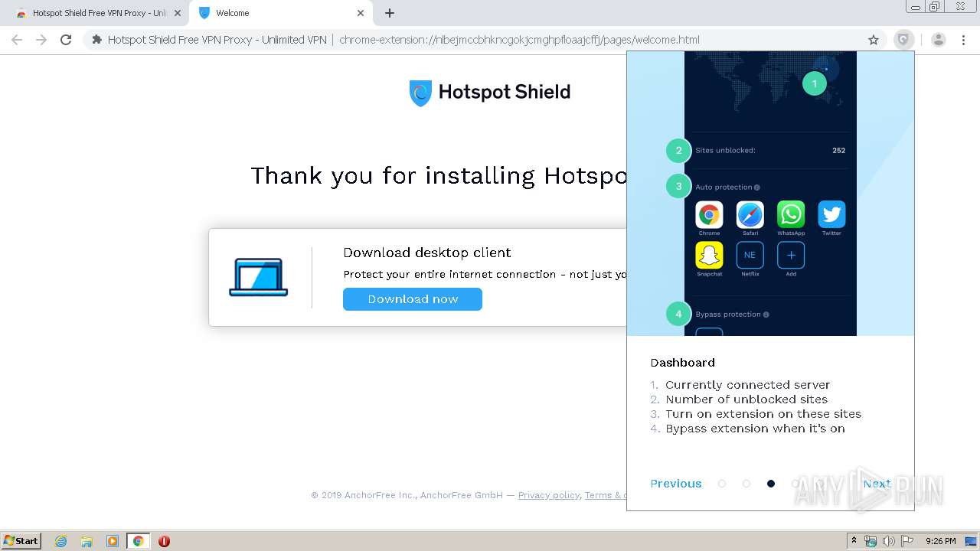Select the third filled tutorial slide dot
The height and width of the screenshot is (551, 980).
(771, 484)
